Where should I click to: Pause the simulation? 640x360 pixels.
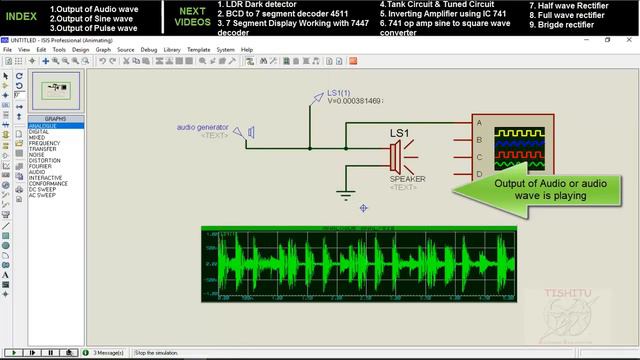tap(51, 353)
